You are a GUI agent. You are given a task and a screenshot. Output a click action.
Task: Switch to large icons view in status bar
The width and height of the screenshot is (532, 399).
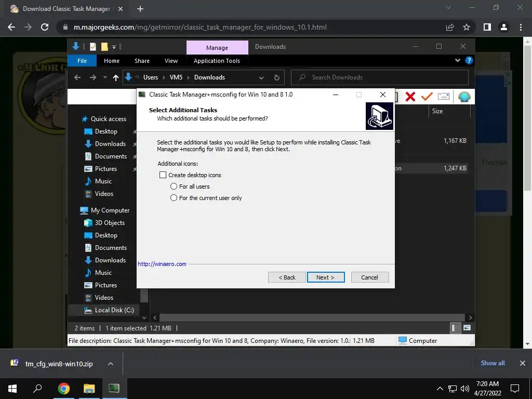pos(467,328)
